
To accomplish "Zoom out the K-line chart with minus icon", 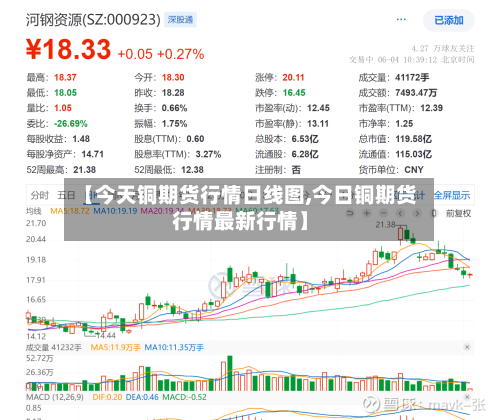I will click(x=384, y=213).
